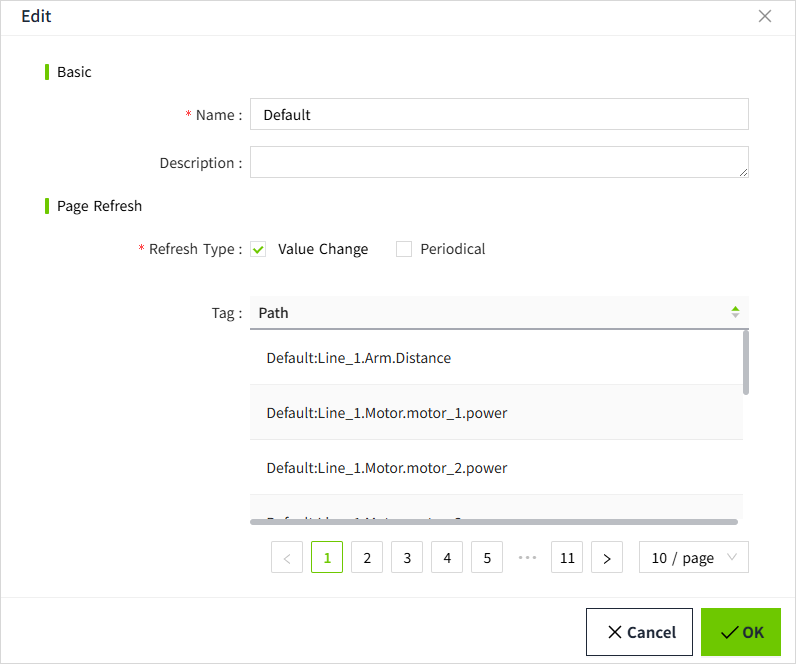The width and height of the screenshot is (796, 664).
Task: Jump to last page 11
Action: (567, 558)
